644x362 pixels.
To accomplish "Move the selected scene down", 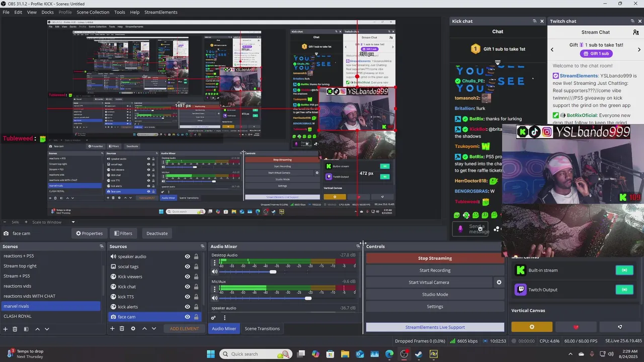I will 47,329.
